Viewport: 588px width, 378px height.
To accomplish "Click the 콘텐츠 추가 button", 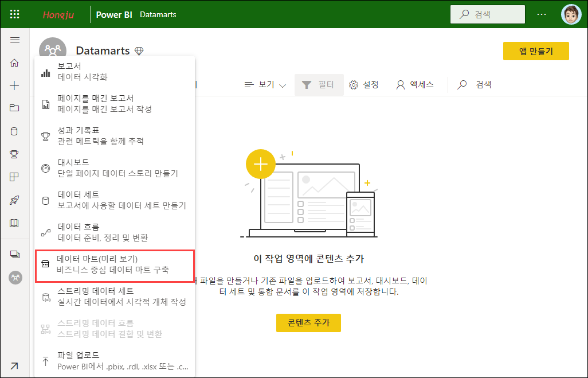I will click(309, 323).
